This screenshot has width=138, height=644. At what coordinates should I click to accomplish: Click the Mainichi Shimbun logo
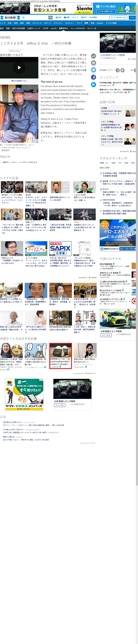(10, 17)
